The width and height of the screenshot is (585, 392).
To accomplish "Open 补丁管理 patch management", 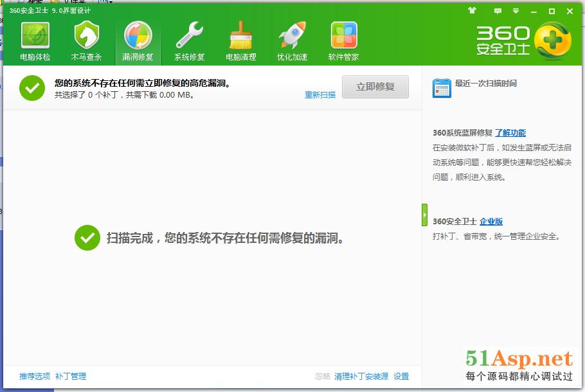I will (71, 376).
